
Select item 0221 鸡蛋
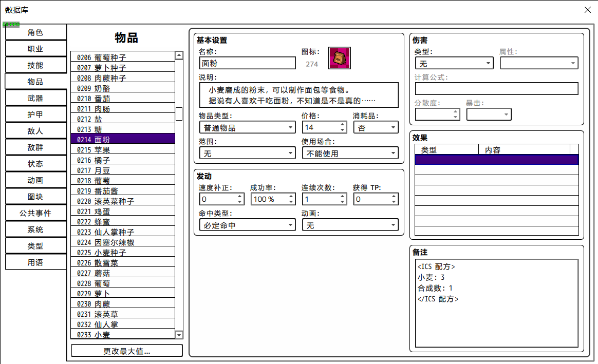[123, 212]
